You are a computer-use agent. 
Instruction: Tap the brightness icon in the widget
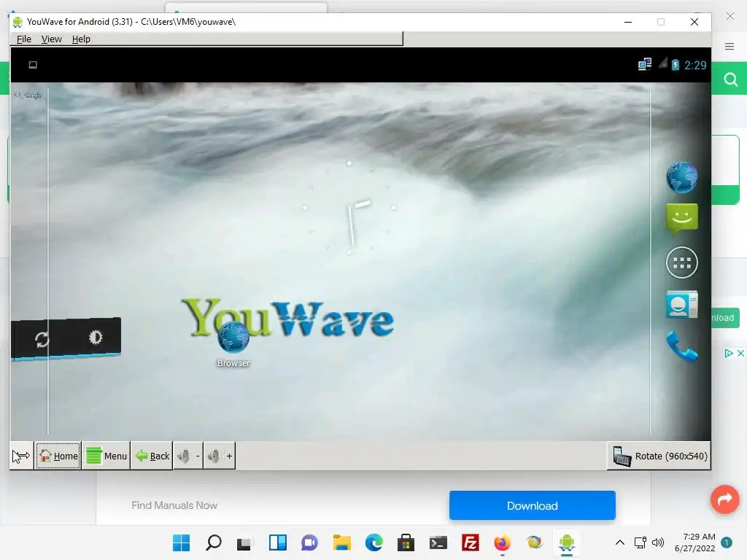(96, 337)
